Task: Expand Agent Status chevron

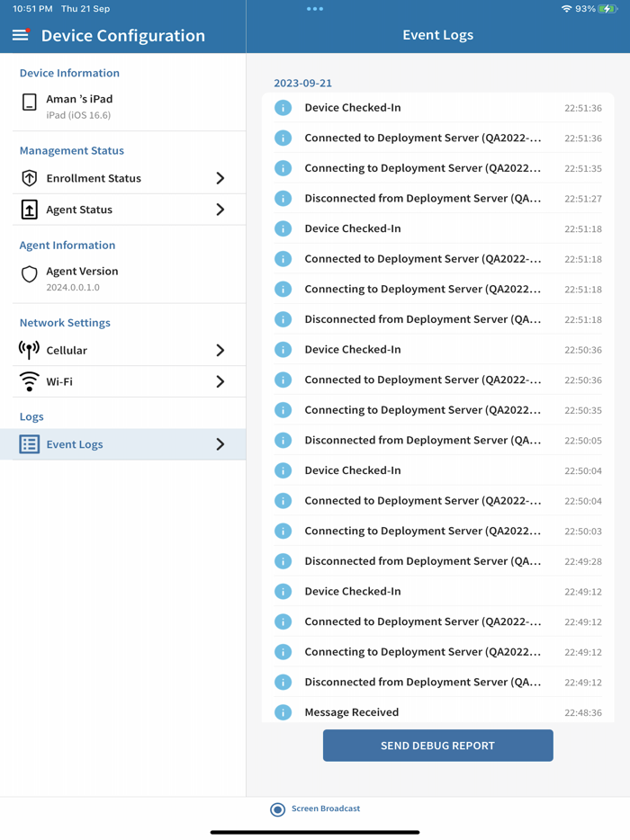Action: pos(220,210)
